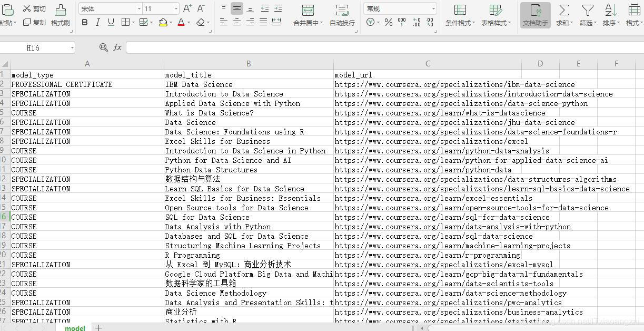Click the Format (格式) button
This screenshot has height=331, width=644.
[x=634, y=15]
